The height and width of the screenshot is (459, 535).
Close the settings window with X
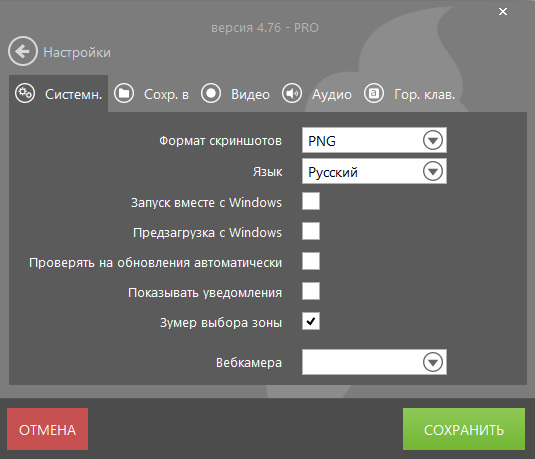pyautogui.click(x=503, y=12)
